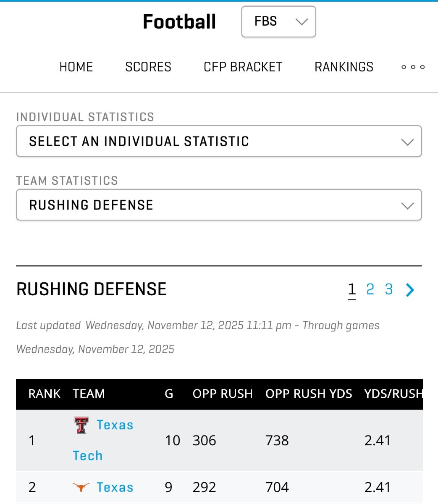Open the SCORES tab
Screen dimensions: 438x504
click(x=148, y=67)
